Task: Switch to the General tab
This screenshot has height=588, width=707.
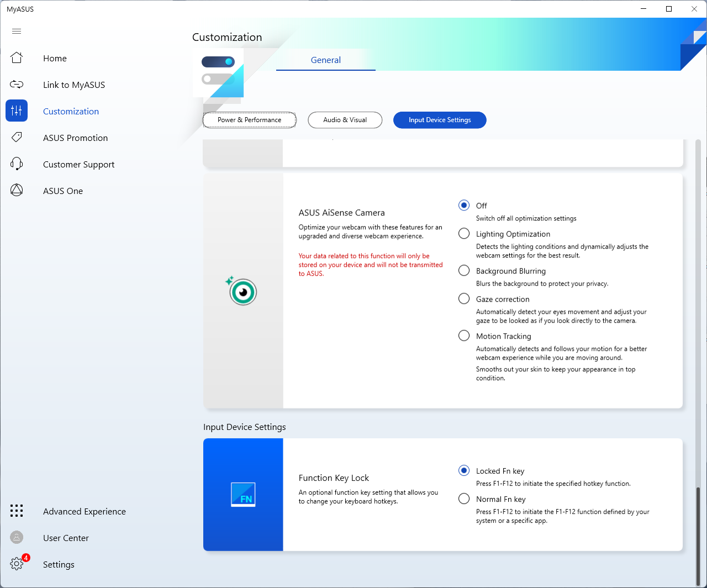Action: point(326,60)
